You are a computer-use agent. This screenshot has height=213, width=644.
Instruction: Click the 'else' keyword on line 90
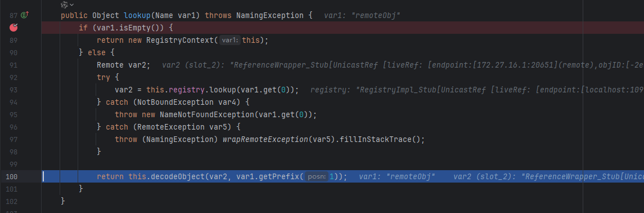97,52
